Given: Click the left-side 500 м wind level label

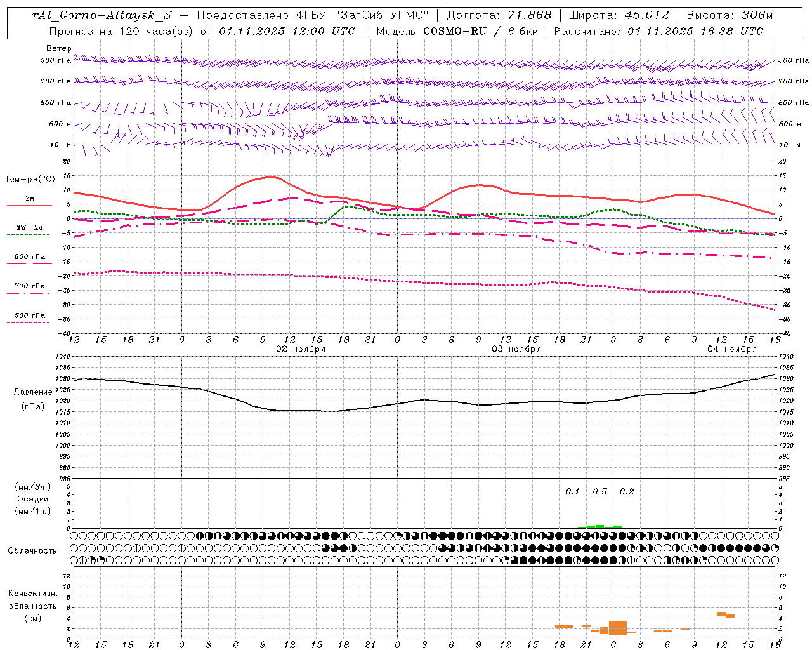Looking at the screenshot, I should [60, 124].
